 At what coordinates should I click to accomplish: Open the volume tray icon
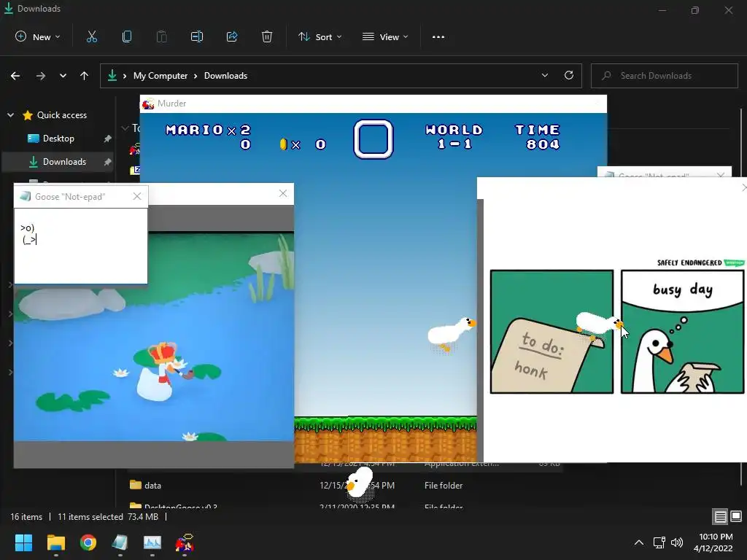click(677, 542)
